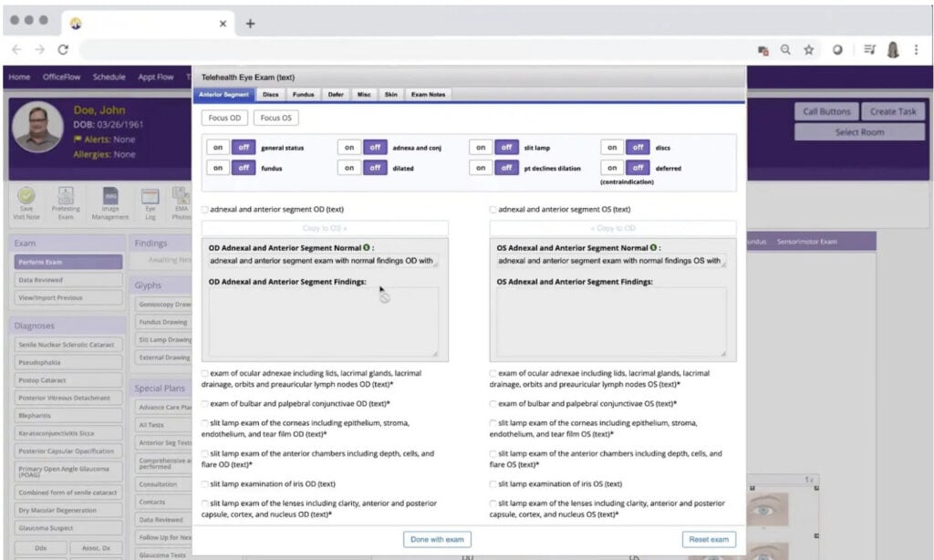Image resolution: width=934 pixels, height=560 pixels.
Task: Bookmark the page with the star icon
Action: (809, 50)
